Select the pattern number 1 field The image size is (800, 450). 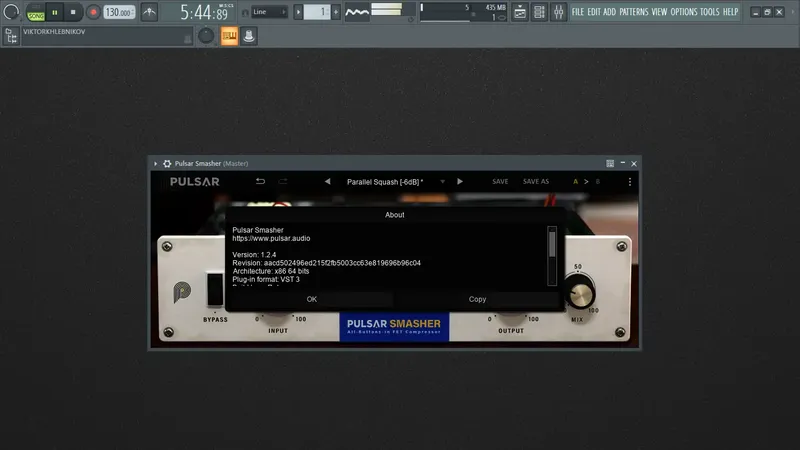coord(317,12)
